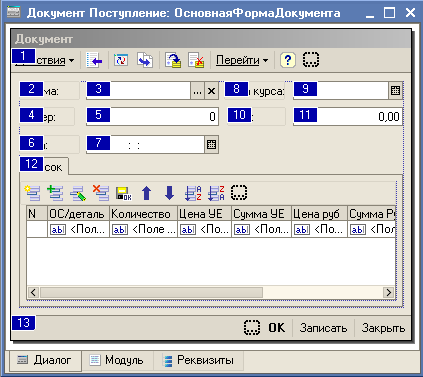Click the Количество column header

143,213
